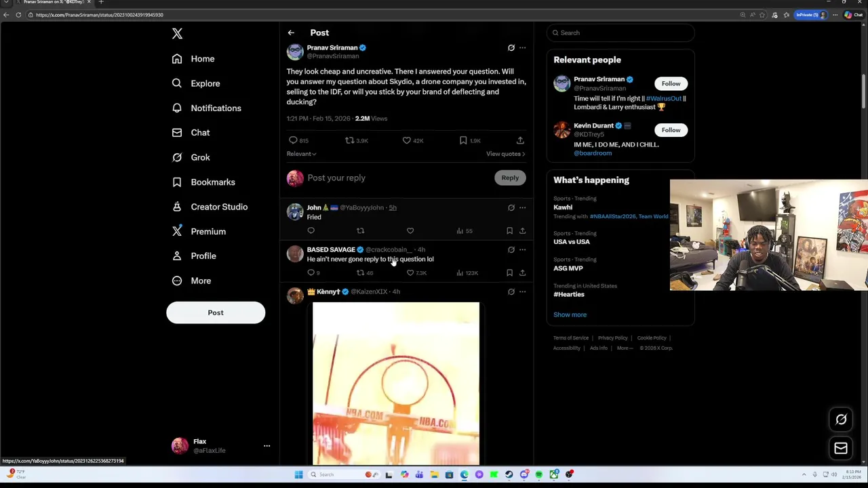Share John's "Fried" comment
Image resolution: width=868 pixels, height=488 pixels.
522,231
